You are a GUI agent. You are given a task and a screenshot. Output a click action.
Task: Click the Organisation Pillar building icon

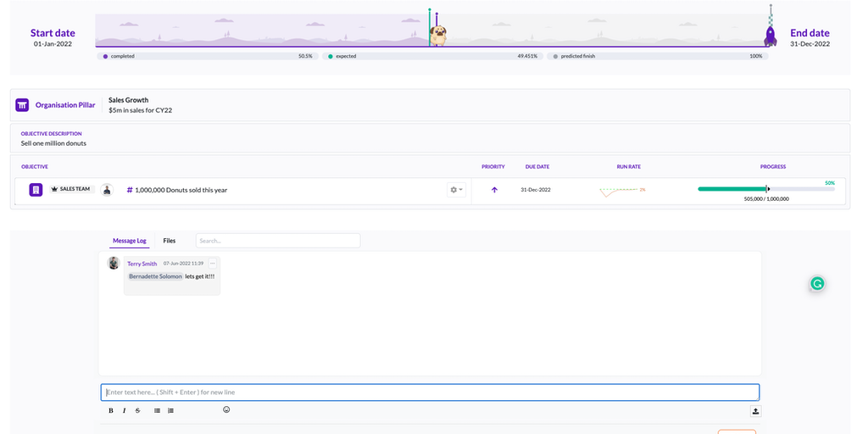23,105
